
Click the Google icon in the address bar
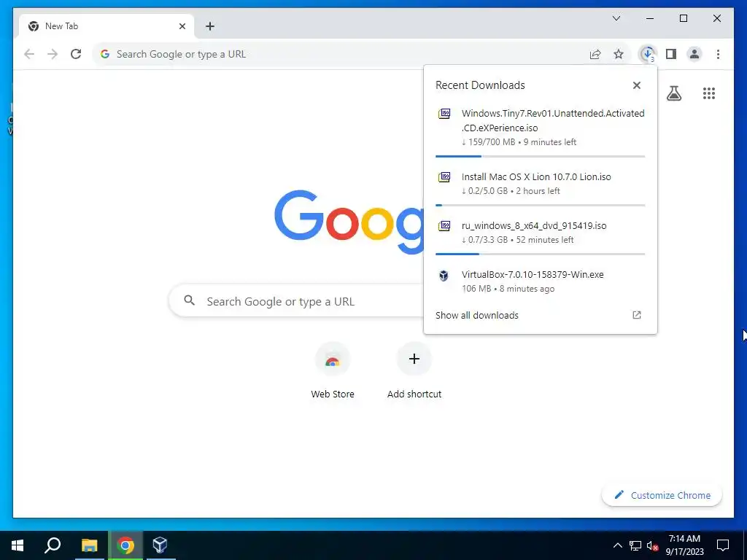click(105, 54)
